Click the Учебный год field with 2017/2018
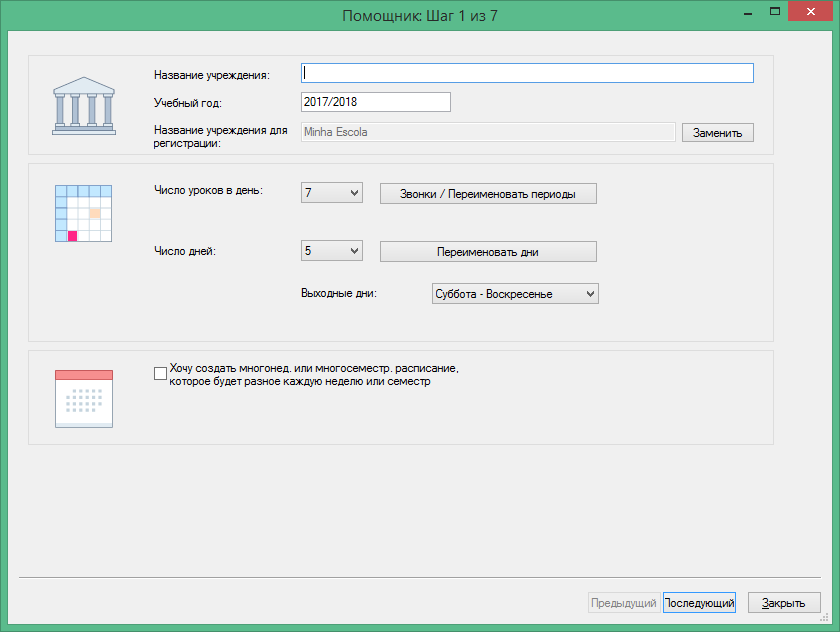 pyautogui.click(x=376, y=102)
